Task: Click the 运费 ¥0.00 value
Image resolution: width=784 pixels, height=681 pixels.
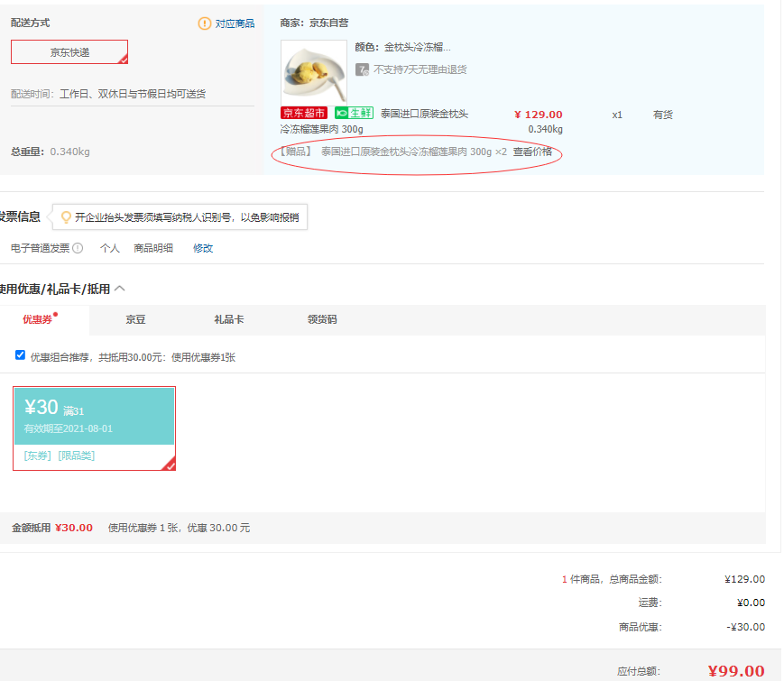Action: tap(751, 603)
